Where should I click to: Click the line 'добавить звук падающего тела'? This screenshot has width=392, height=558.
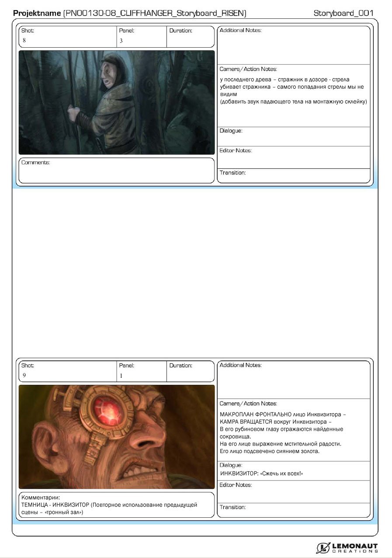coord(293,101)
